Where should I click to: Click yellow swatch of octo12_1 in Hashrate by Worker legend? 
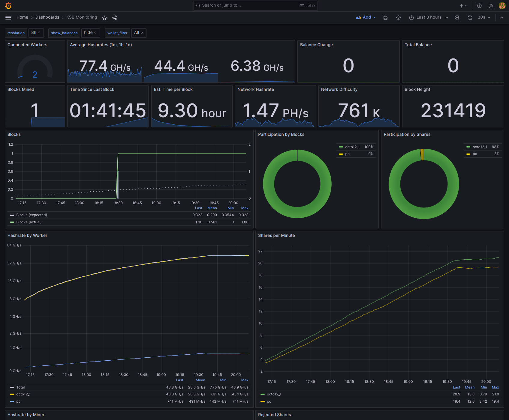12,394
